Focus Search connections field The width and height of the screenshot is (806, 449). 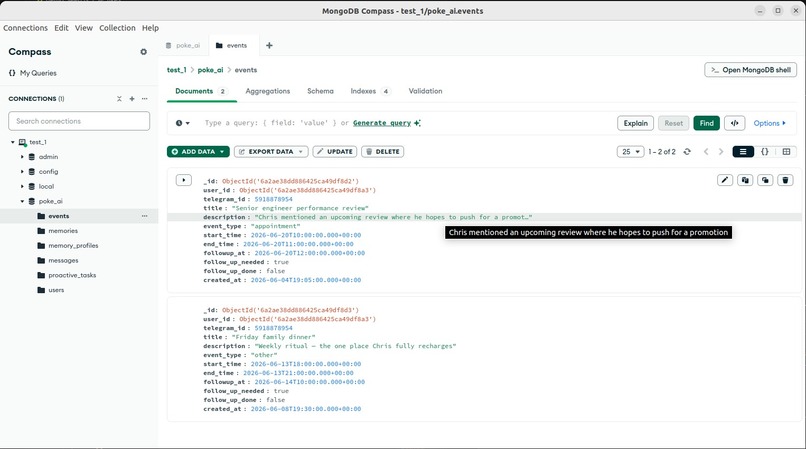79,121
